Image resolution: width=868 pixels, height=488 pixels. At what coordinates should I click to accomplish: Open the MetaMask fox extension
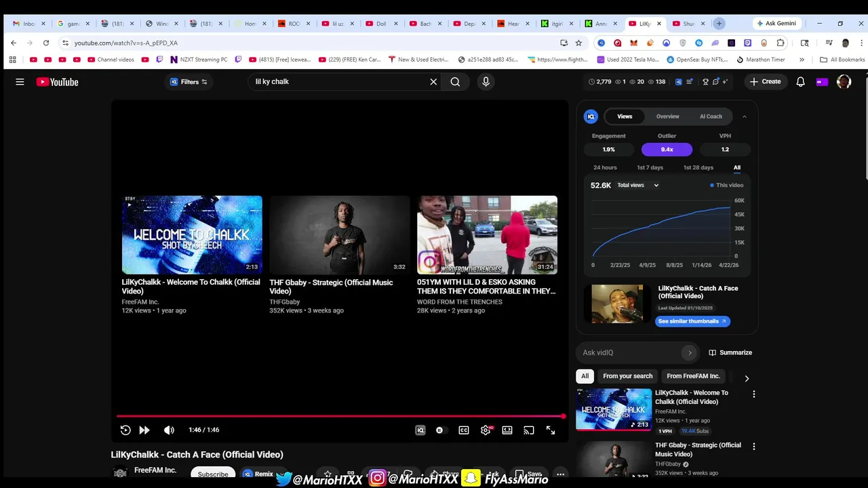point(633,43)
